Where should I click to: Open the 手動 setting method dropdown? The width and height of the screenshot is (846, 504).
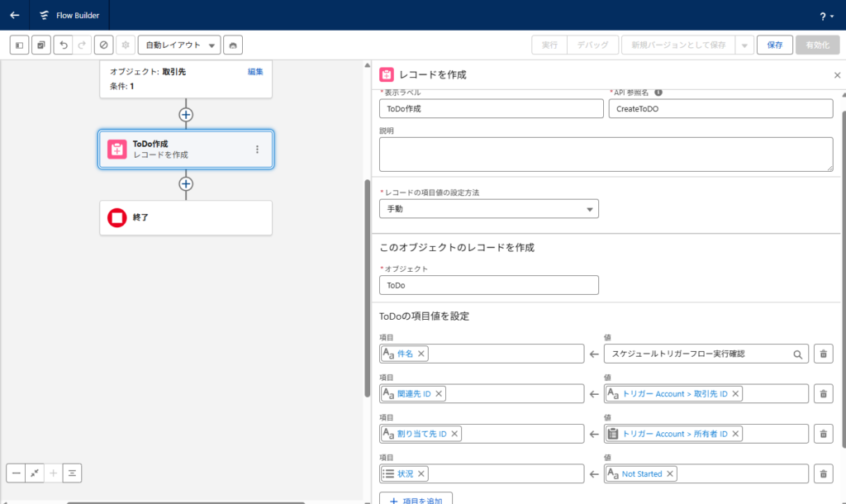click(x=489, y=209)
